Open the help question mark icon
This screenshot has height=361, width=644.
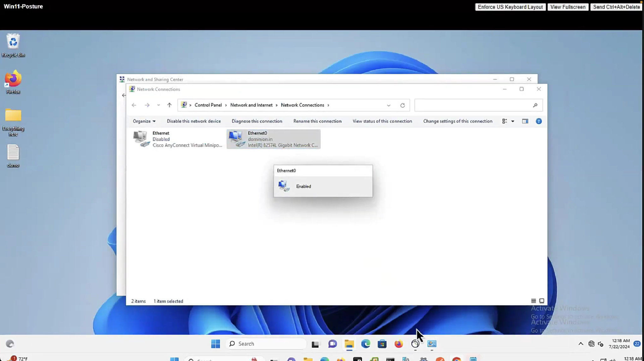(x=539, y=121)
